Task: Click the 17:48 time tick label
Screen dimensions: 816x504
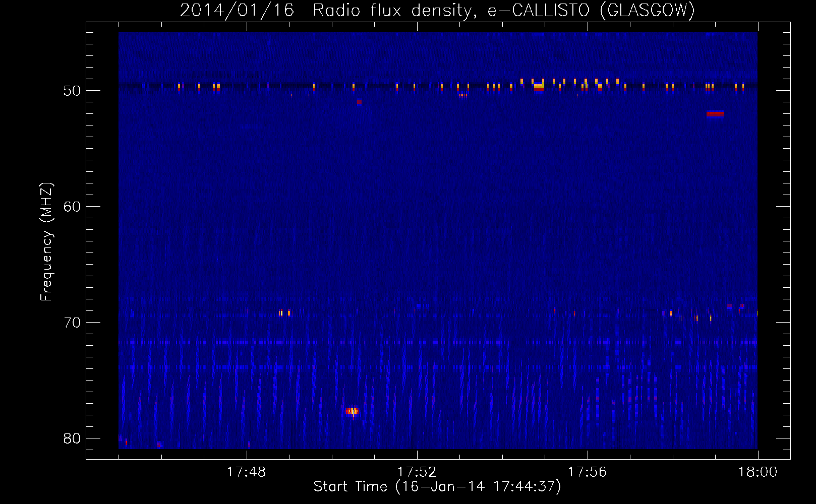Action: click(246, 472)
